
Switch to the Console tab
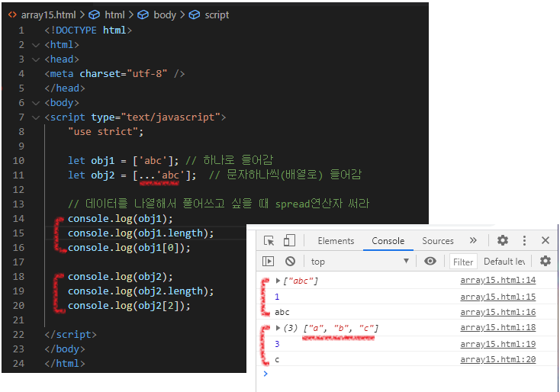pyautogui.click(x=388, y=241)
